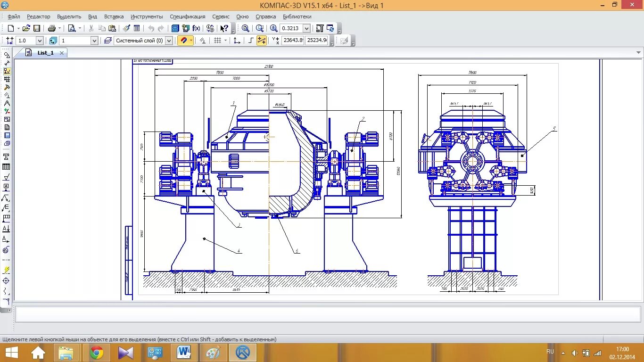
Task: Open the view number 1 dropdown
Action: (94, 41)
